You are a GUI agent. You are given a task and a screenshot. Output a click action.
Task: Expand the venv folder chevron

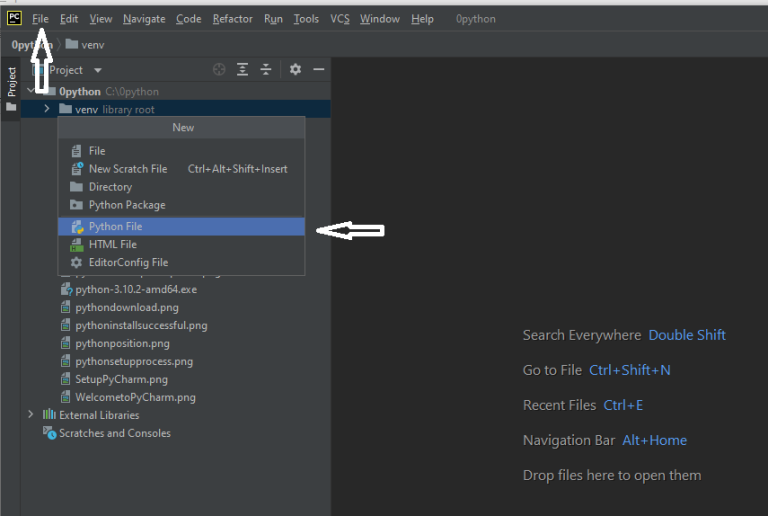pyautogui.click(x=47, y=109)
